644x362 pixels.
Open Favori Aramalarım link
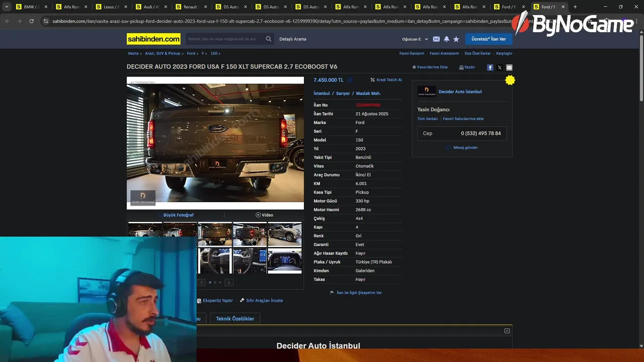click(x=444, y=53)
